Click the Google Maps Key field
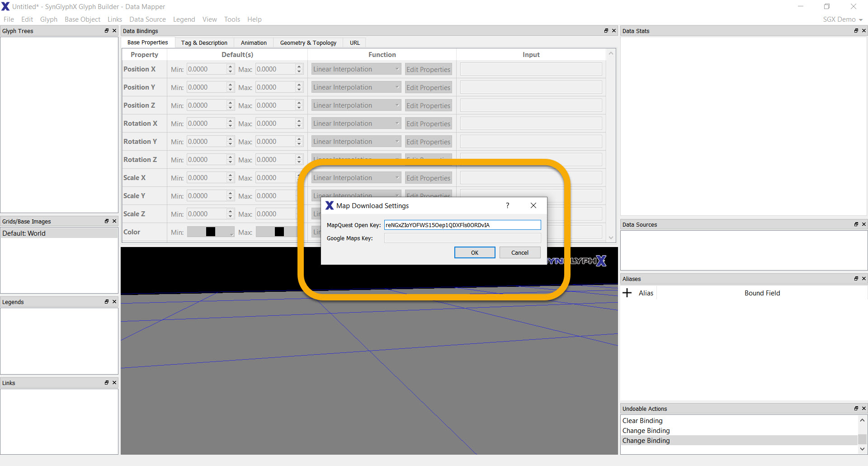The width and height of the screenshot is (868, 466). 462,238
